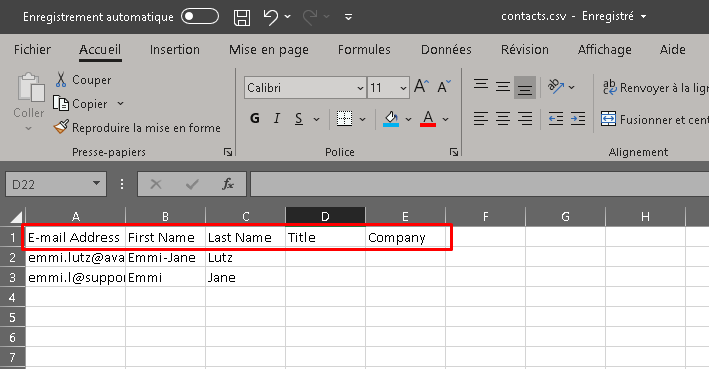
Task: Switch to the Accueil tab
Action: coord(100,50)
